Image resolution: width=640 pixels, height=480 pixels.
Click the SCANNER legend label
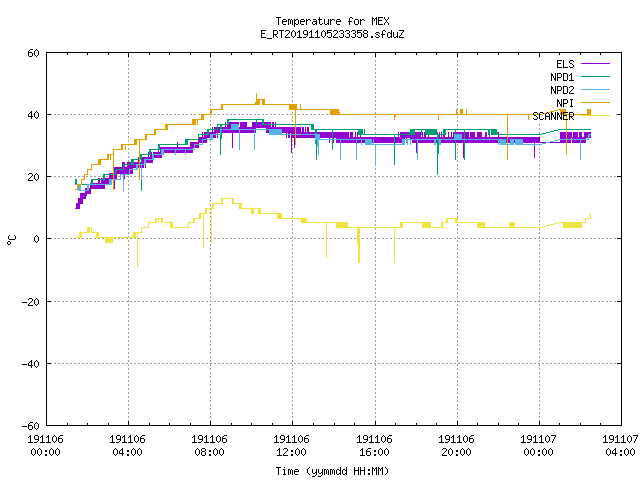coord(553,116)
